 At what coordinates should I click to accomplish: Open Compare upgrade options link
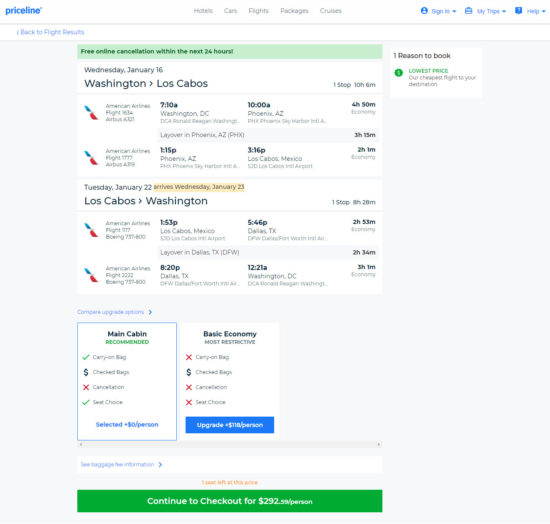110,312
